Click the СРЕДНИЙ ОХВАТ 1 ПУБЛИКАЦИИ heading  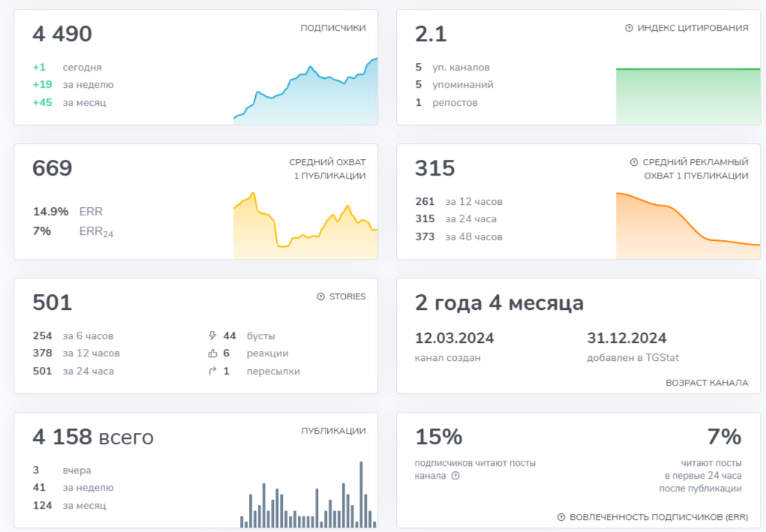coord(327,169)
